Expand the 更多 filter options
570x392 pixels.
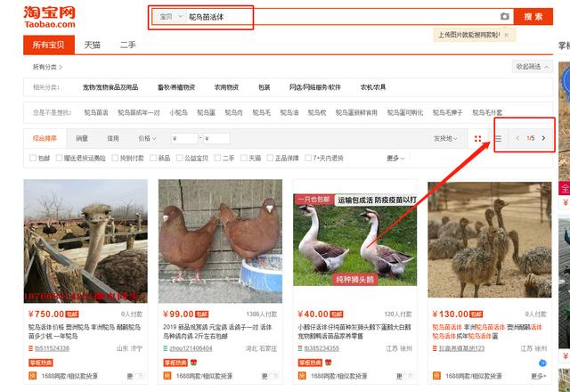395,159
